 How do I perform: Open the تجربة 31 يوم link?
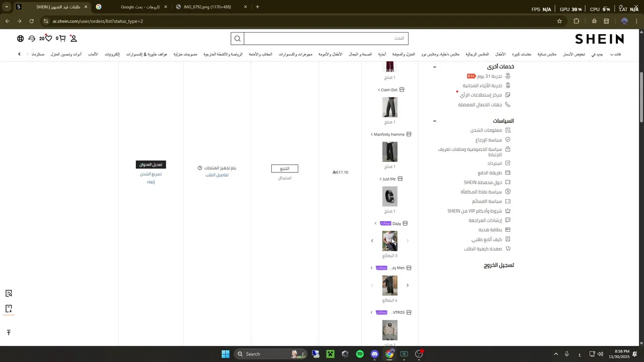pos(490,76)
